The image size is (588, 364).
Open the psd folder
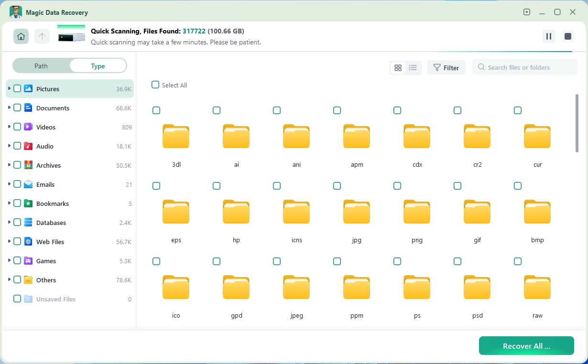477,287
